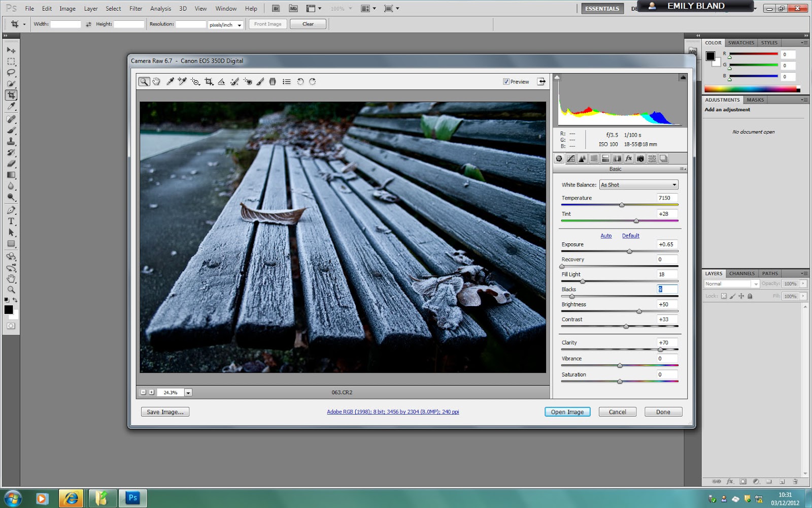Open the Color panel flyout menu

point(804,43)
